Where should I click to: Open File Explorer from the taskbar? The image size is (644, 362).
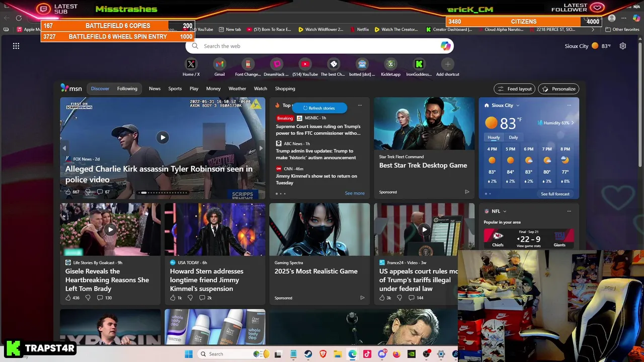pos(338,354)
